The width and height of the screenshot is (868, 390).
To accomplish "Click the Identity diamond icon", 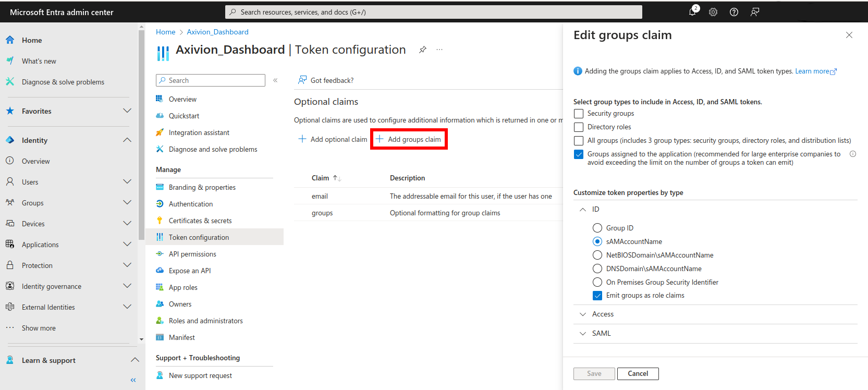I will click(10, 140).
